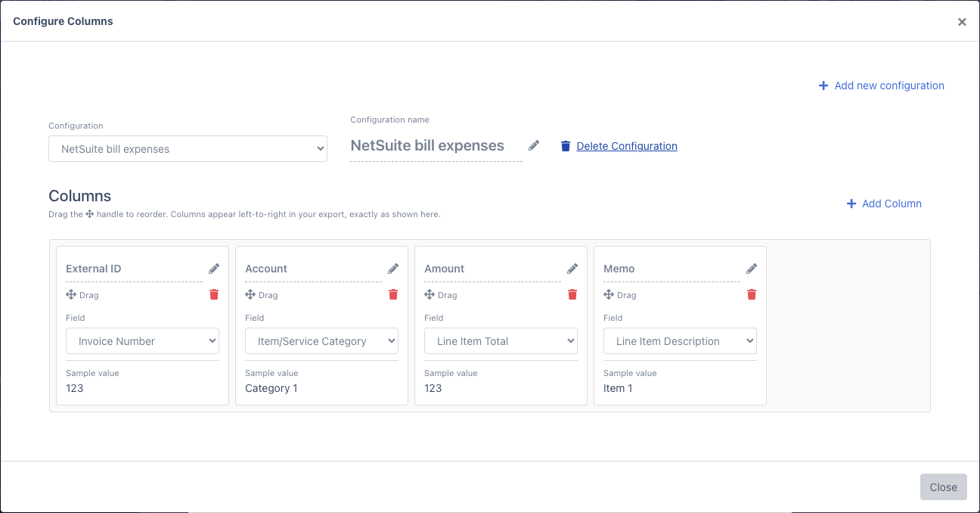Delete the Amount column with trash icon

click(x=572, y=294)
